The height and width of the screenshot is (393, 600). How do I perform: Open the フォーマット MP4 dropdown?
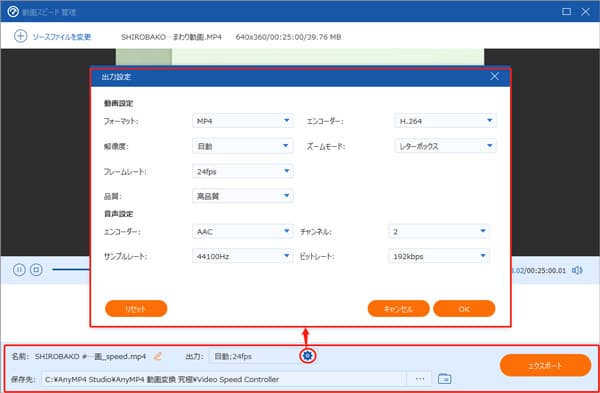click(243, 121)
